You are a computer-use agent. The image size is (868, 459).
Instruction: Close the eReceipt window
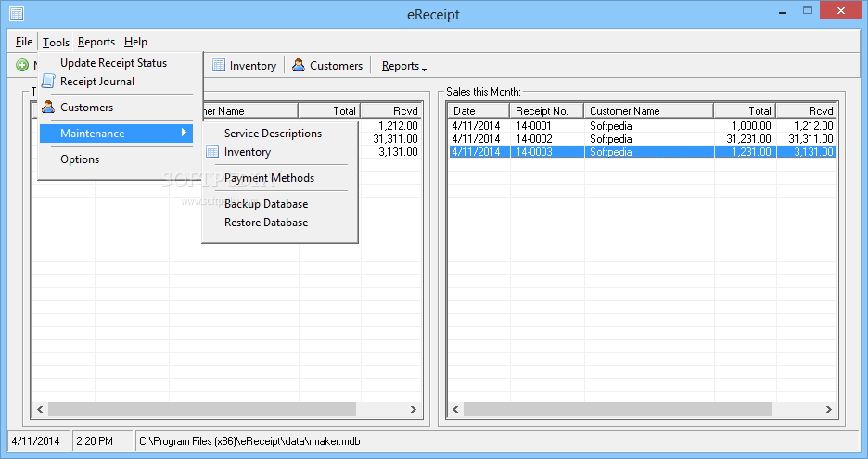pos(841,11)
